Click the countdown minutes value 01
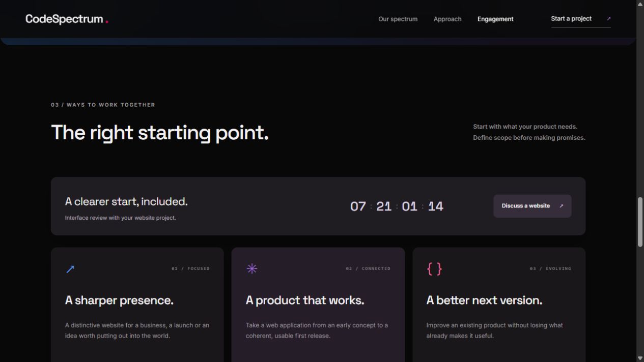This screenshot has height=362, width=644. tap(409, 206)
